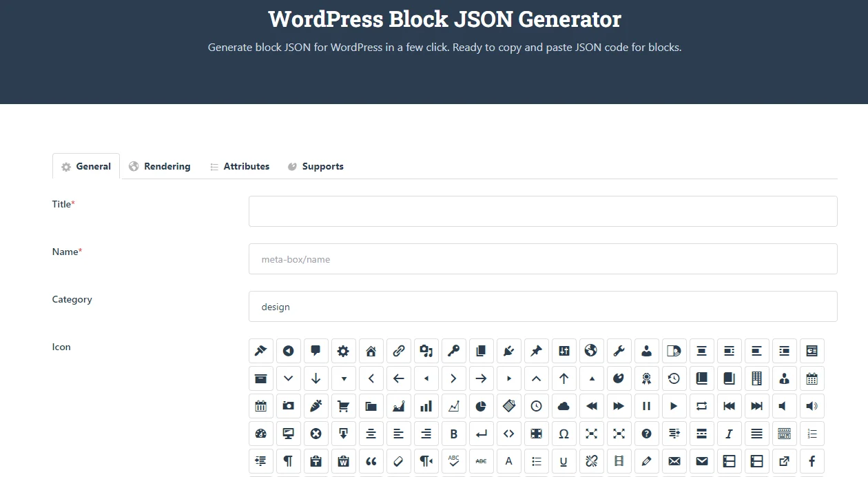
Task: Pick the strikethrough ABC icon
Action: click(482, 461)
